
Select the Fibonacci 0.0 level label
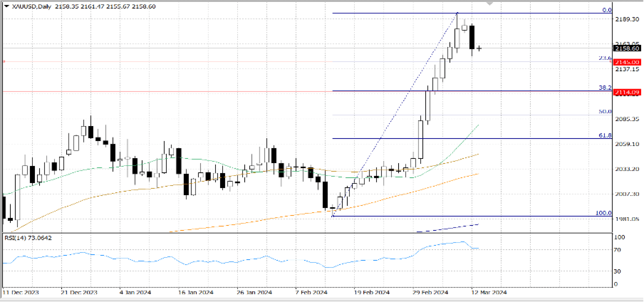coord(607,10)
